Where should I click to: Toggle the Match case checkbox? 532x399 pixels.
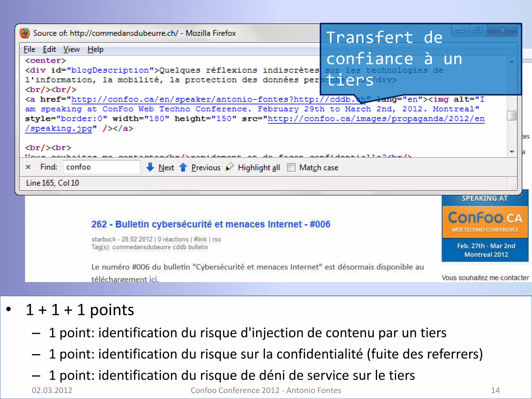tap(291, 168)
